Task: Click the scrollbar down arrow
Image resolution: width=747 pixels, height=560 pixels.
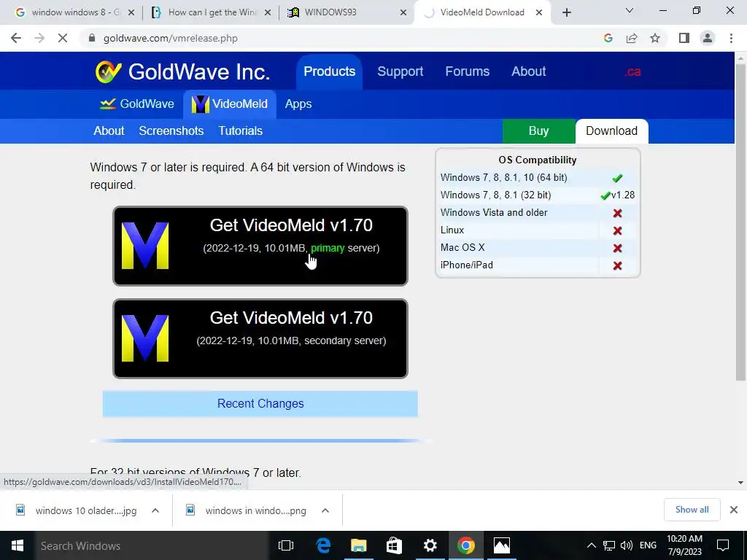Action: (x=740, y=483)
